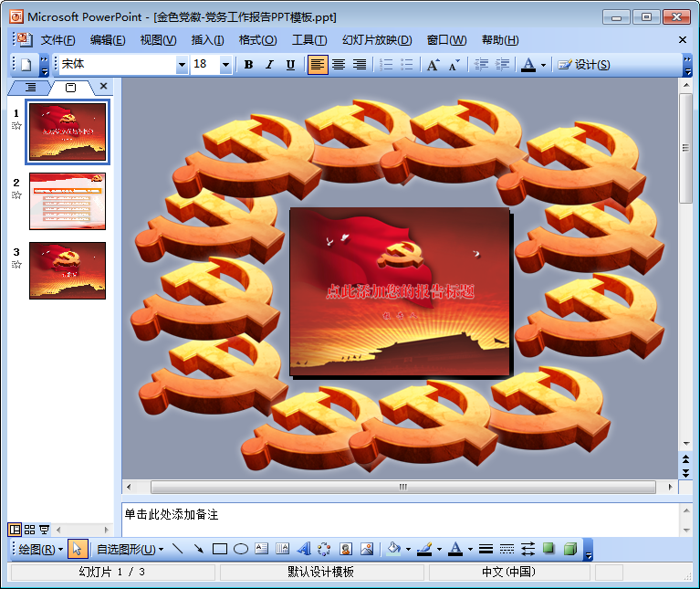This screenshot has height=589, width=700.
Task: Create a new blank presentation
Action: 26,65
